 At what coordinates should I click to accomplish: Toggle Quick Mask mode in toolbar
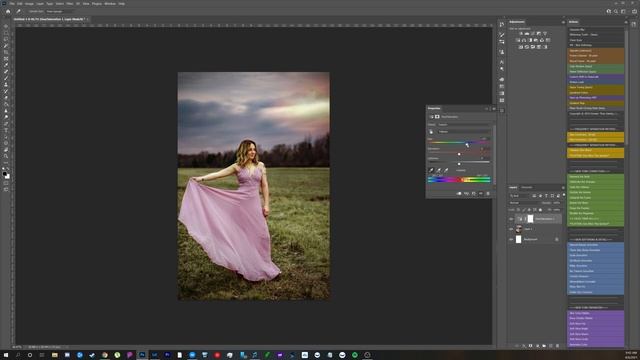[x=6, y=183]
